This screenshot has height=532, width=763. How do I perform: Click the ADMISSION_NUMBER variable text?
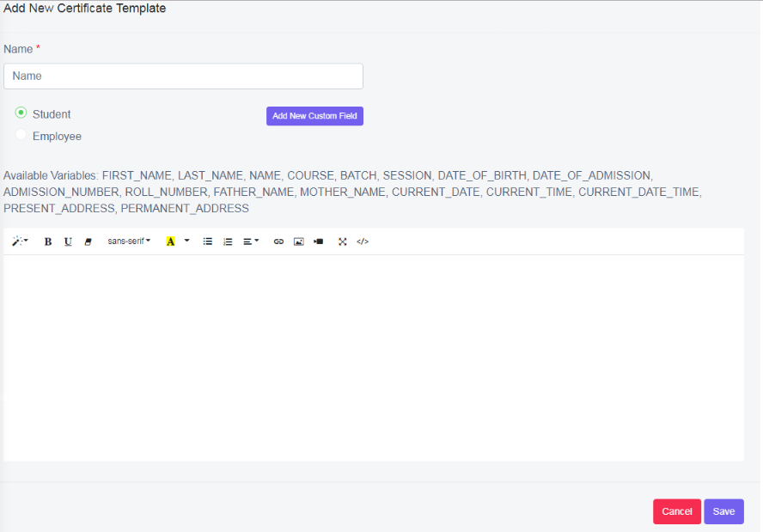(61, 193)
